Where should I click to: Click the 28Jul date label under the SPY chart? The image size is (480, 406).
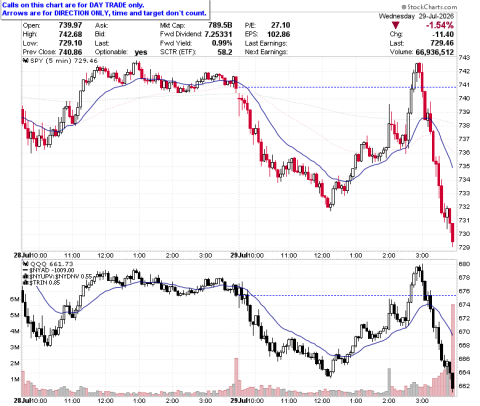22,255
